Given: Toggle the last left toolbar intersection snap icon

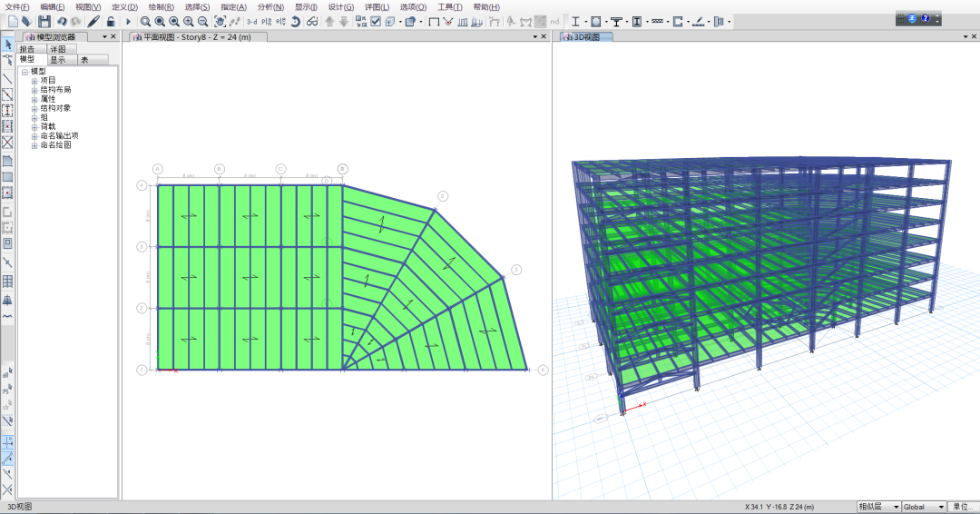Looking at the screenshot, I should point(7,489).
